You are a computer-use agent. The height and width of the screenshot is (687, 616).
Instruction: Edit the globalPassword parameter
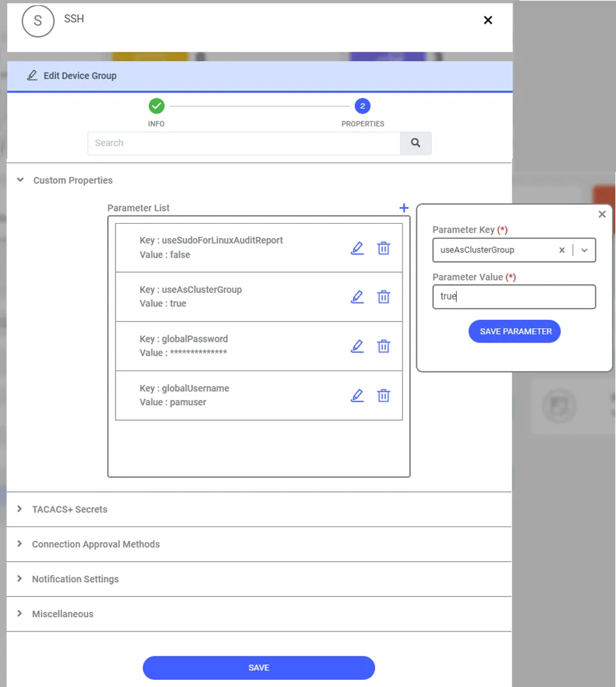click(x=357, y=346)
